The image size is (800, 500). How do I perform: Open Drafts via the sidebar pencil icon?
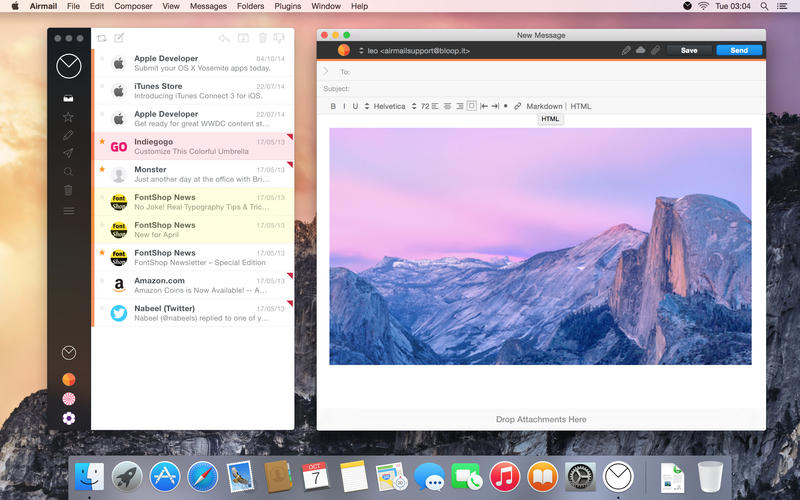point(68,135)
